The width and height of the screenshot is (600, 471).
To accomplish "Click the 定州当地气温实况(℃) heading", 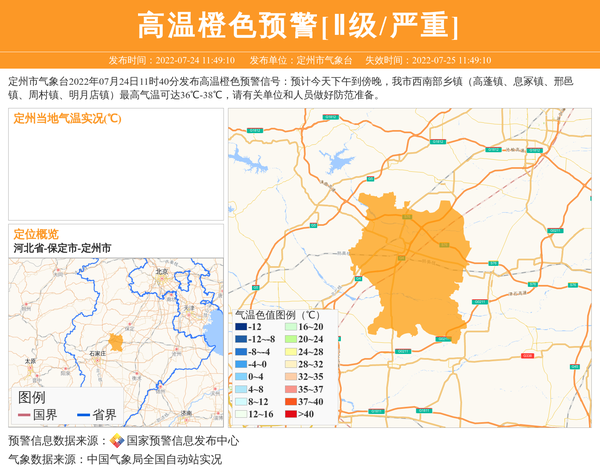I will tap(67, 119).
